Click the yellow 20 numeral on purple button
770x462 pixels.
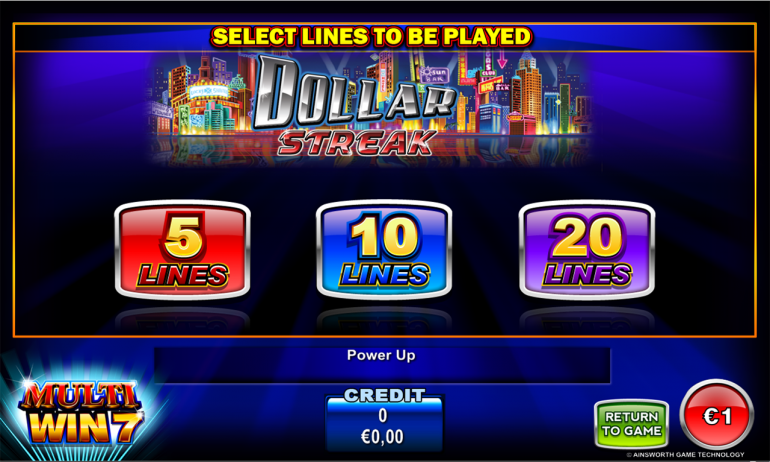click(587, 237)
